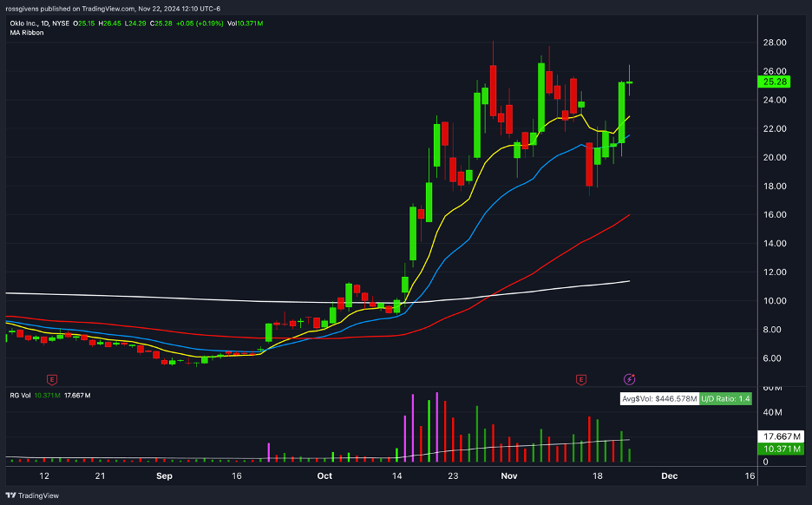Click the November earnings 'E' marker

581,380
